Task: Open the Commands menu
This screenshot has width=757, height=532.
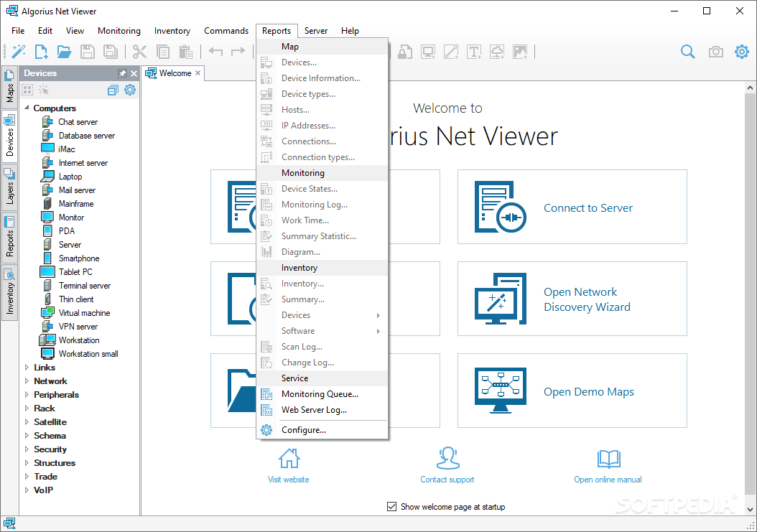Action: [x=226, y=30]
